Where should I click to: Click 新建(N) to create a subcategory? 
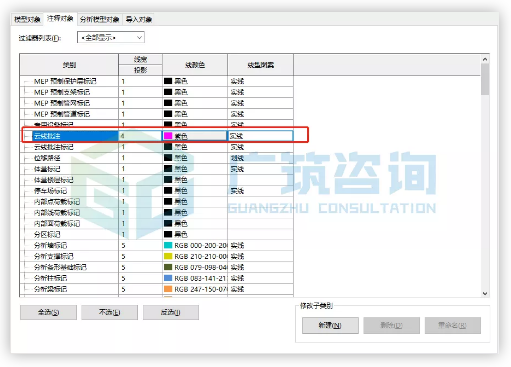pos(330,325)
